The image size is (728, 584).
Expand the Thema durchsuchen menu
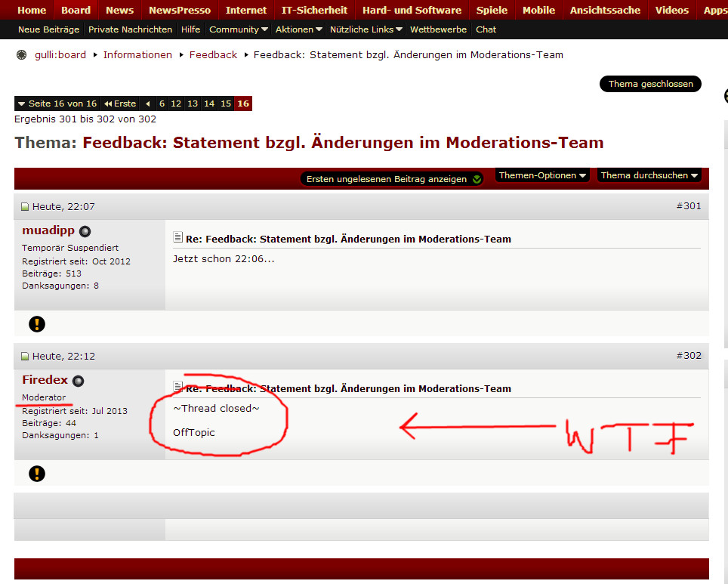pos(649,175)
